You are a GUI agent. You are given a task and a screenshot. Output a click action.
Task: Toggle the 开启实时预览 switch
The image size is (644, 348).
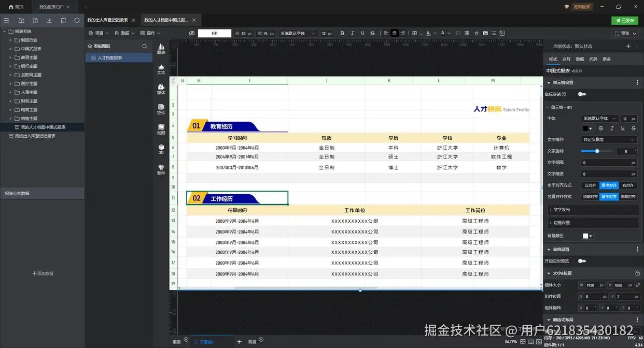point(582,261)
